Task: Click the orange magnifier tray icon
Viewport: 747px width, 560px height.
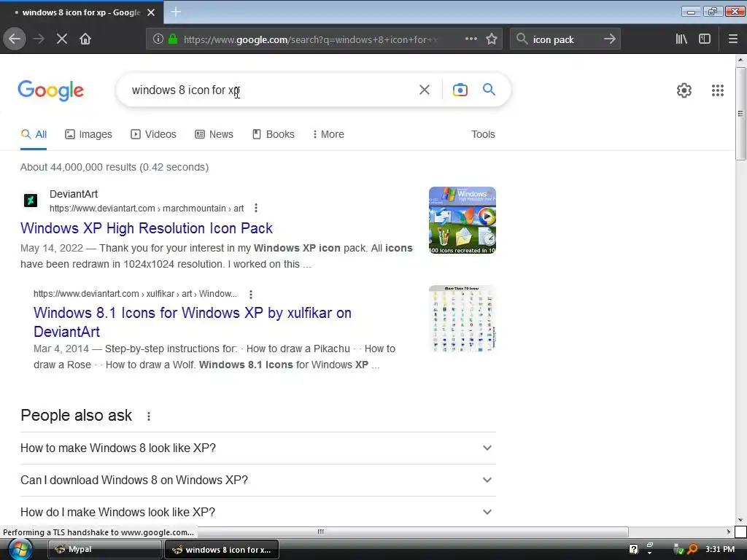Action: [x=692, y=550]
